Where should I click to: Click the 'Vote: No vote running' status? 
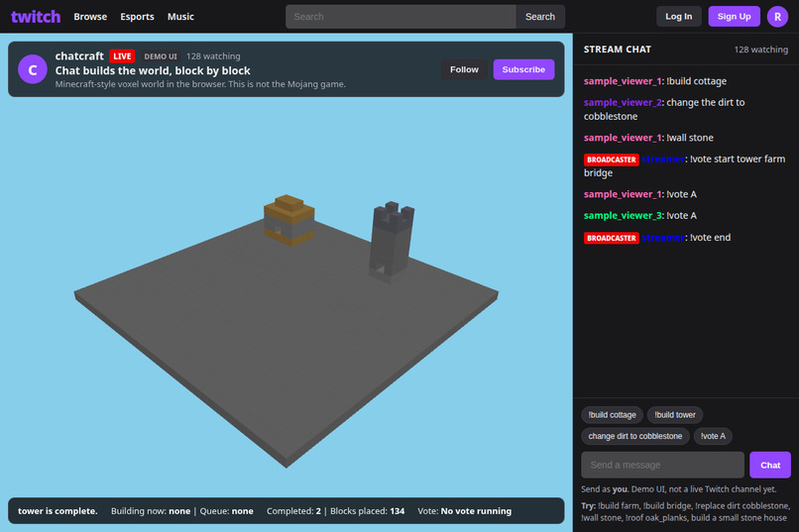[465, 511]
